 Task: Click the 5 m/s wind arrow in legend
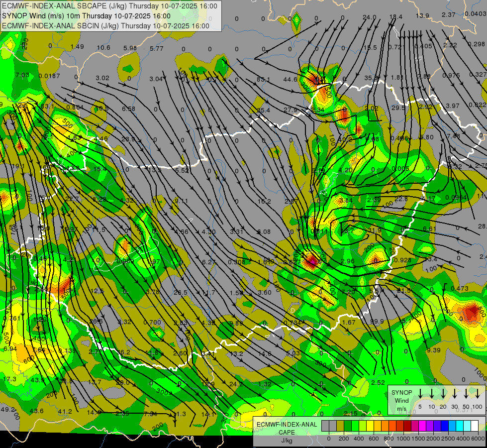(420, 394)
